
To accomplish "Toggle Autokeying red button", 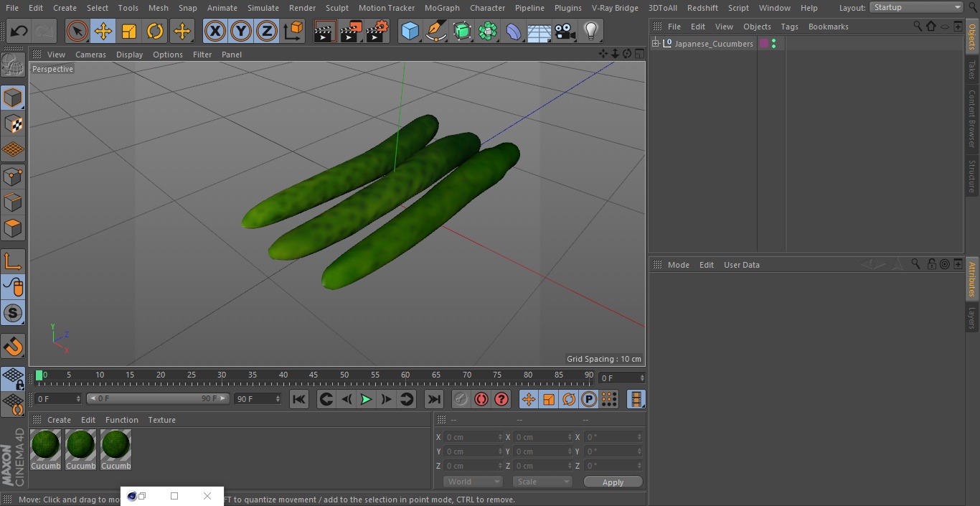I will click(x=481, y=399).
